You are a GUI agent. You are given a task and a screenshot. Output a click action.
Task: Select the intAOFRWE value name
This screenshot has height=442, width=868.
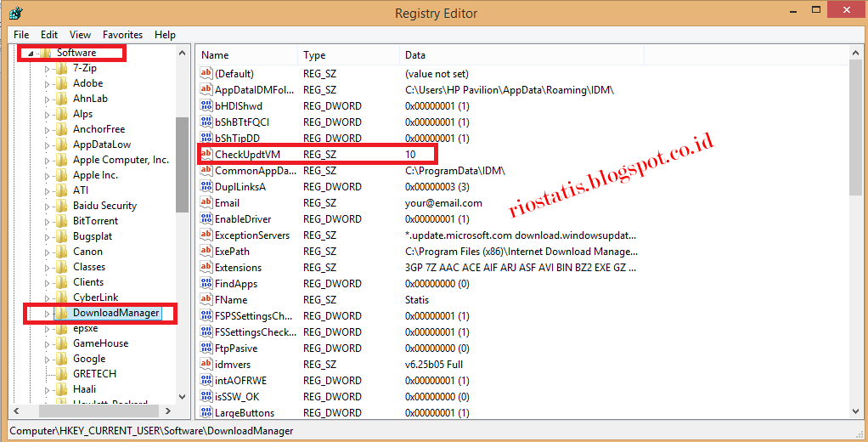[240, 381]
